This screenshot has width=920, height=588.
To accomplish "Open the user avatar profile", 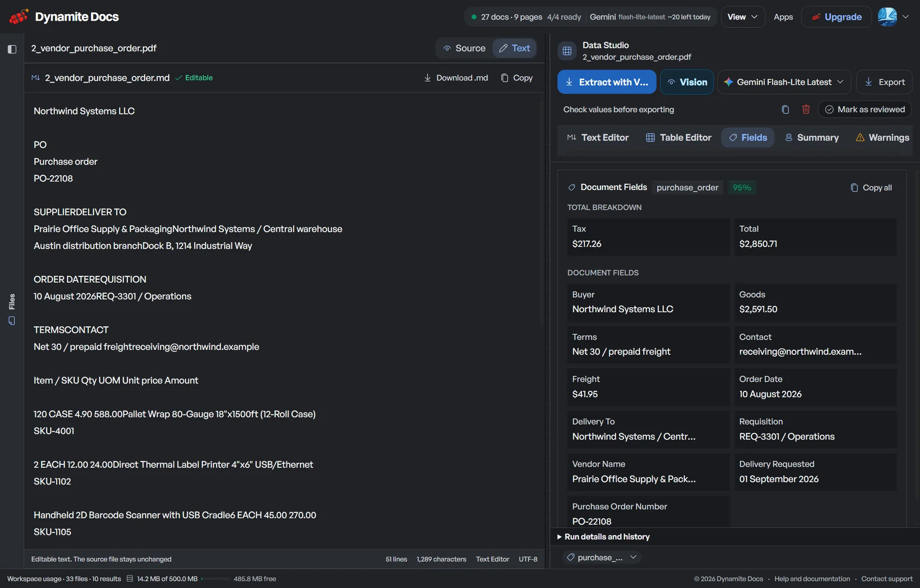I will (x=887, y=17).
